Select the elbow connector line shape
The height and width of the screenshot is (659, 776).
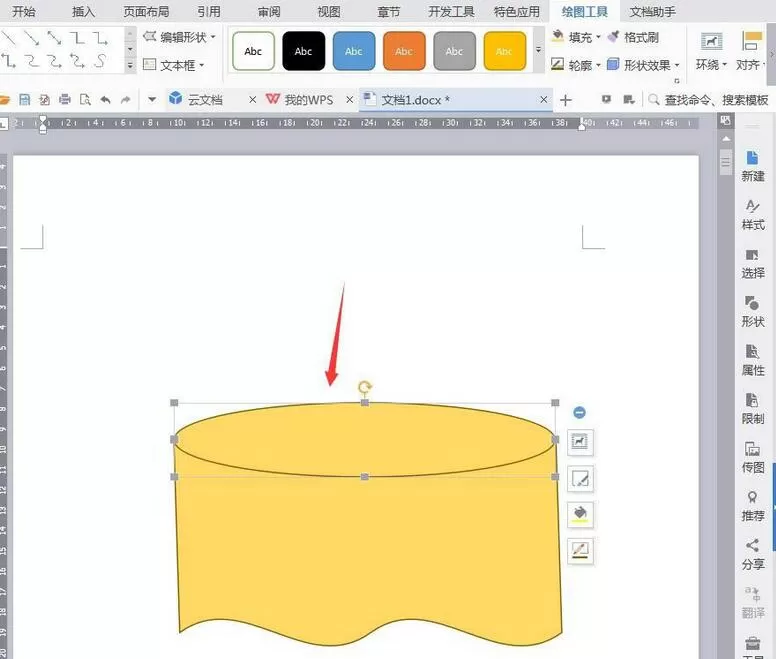77,37
